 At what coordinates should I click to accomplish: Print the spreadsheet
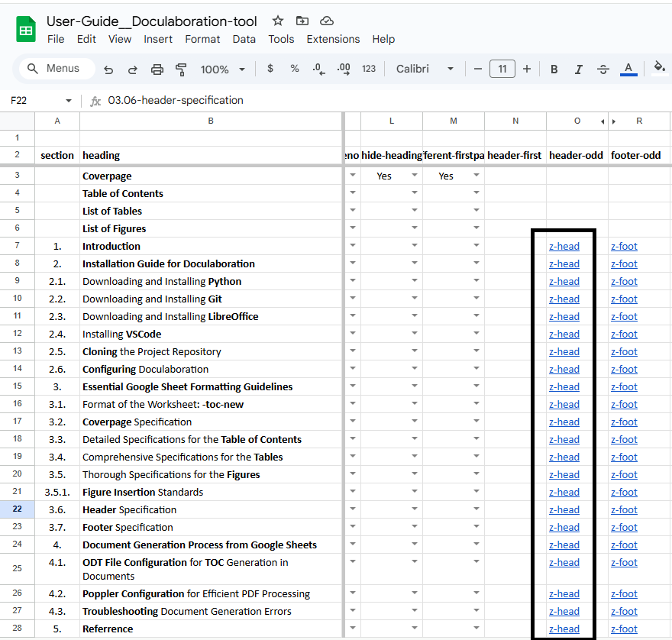point(157,69)
